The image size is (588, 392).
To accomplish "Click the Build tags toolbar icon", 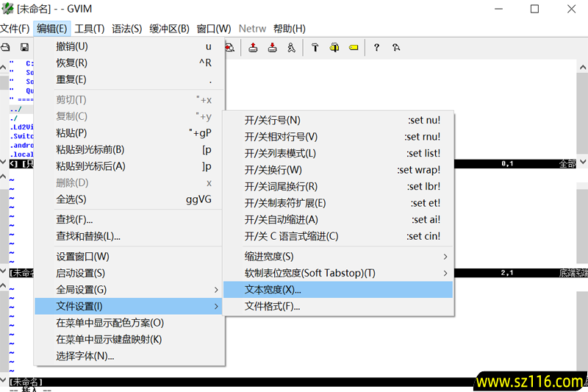I will [x=334, y=48].
